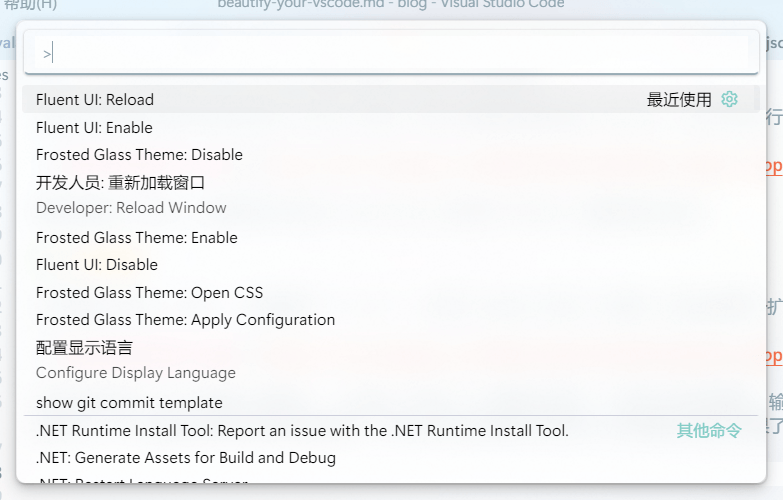Choose the Fluent UI: Disable command
783x500 pixels.
97,265
